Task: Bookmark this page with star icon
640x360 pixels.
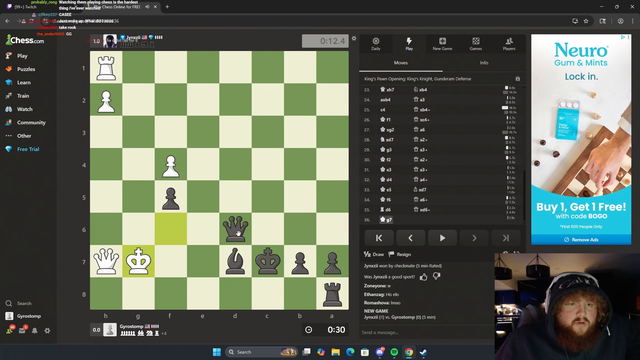Action: click(x=586, y=21)
